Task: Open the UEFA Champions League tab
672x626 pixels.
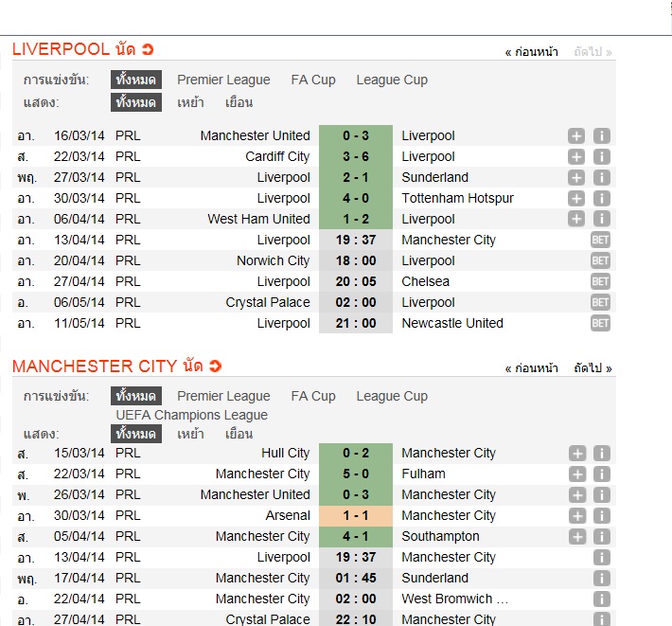Action: 192,415
